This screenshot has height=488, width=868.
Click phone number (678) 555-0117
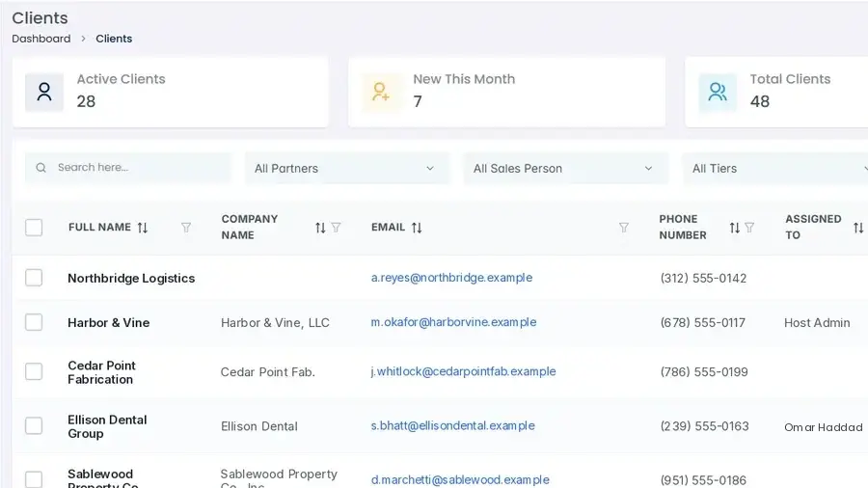coord(702,322)
